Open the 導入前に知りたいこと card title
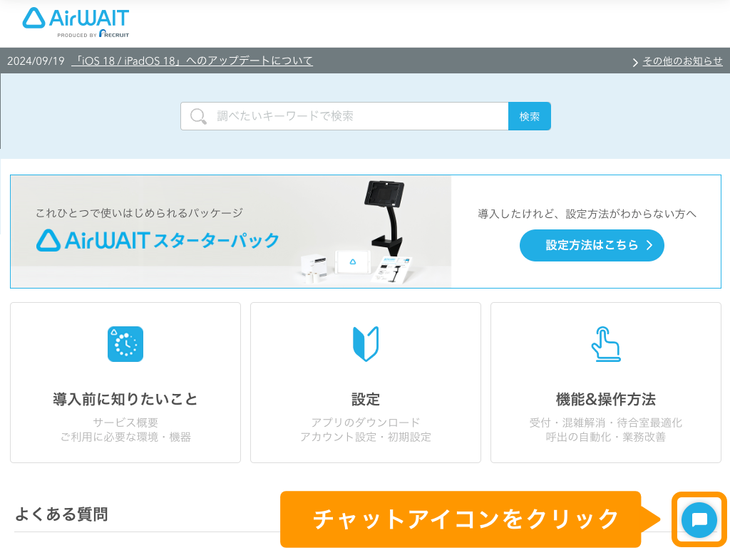The image size is (730, 560). coord(125,399)
